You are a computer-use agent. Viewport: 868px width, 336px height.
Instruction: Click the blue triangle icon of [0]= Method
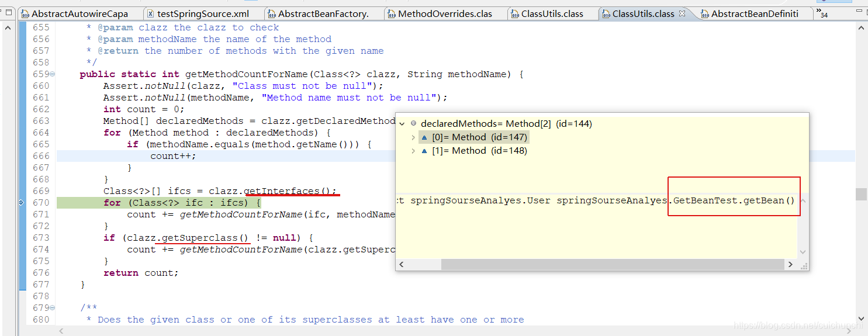(x=424, y=137)
